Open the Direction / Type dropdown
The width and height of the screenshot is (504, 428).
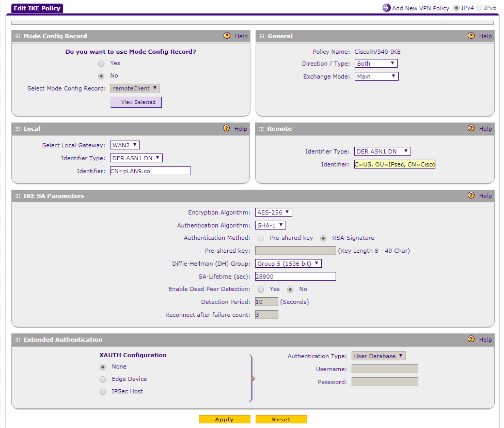(x=376, y=64)
